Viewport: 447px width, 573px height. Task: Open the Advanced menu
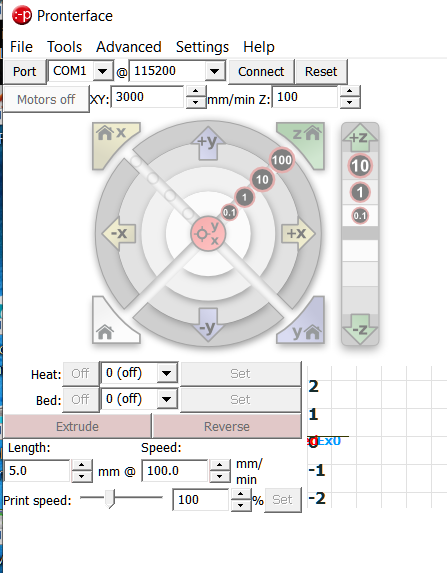129,47
